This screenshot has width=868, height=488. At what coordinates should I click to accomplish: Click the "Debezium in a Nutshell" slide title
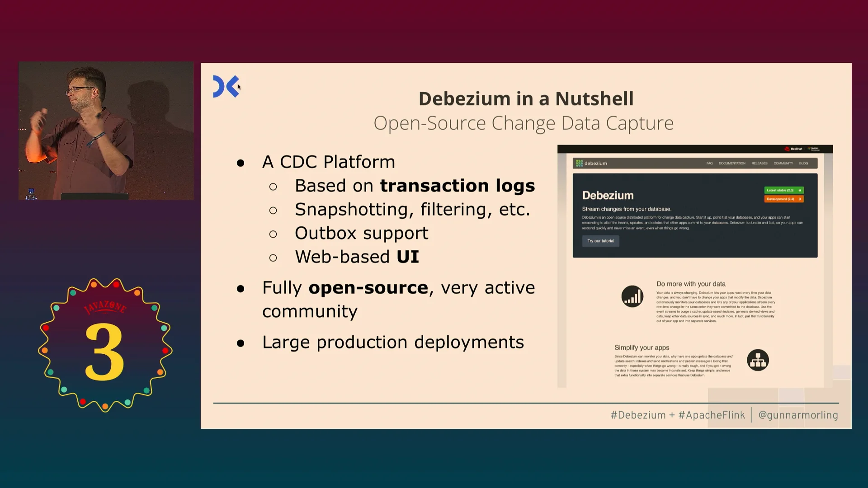[526, 99]
